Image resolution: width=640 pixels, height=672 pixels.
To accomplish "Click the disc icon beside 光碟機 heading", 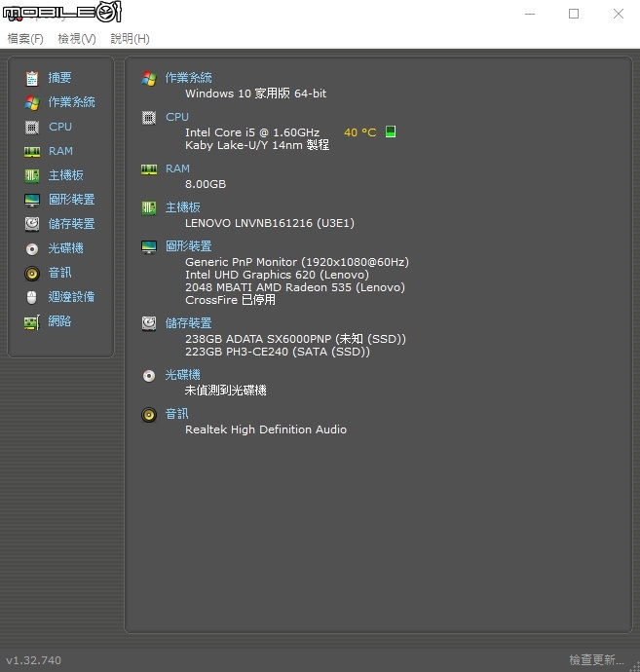I will pyautogui.click(x=149, y=376).
